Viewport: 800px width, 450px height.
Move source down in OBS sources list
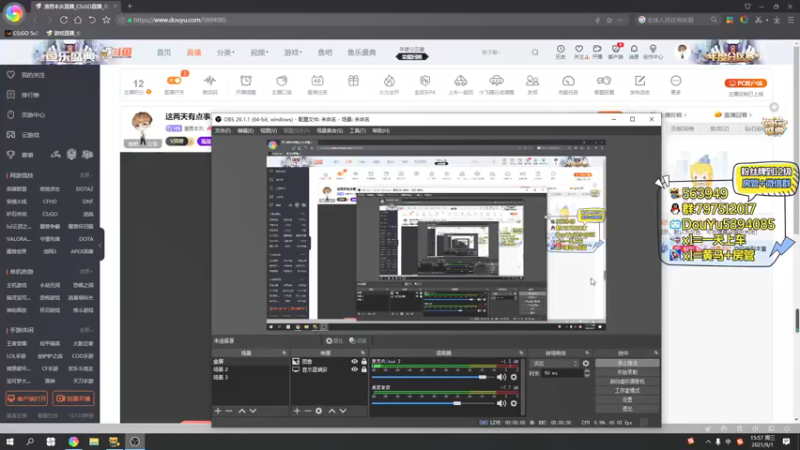(343, 411)
